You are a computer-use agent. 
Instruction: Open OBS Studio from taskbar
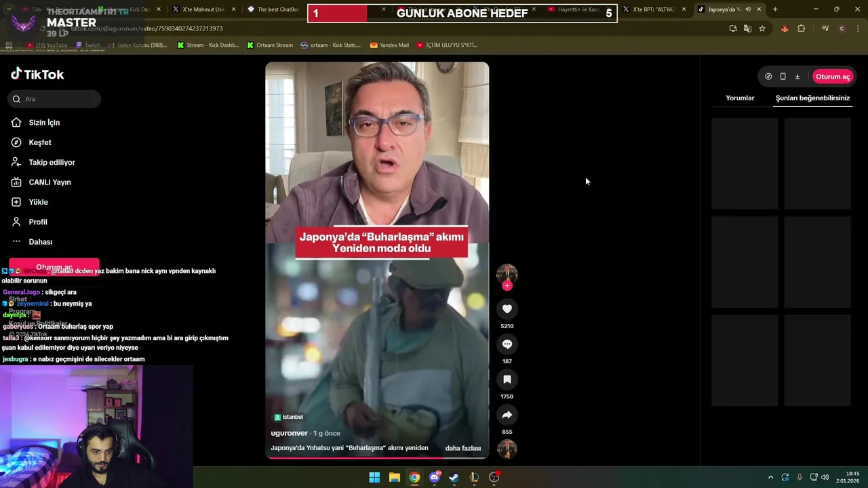click(x=494, y=477)
